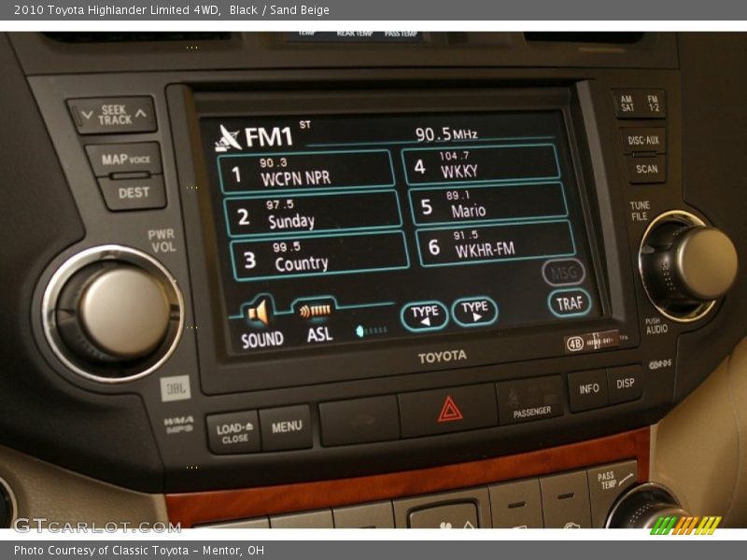Viewport: 747px width, 560px height.
Task: Tap the 90.5 MHz frequency readout
Action: [x=446, y=133]
